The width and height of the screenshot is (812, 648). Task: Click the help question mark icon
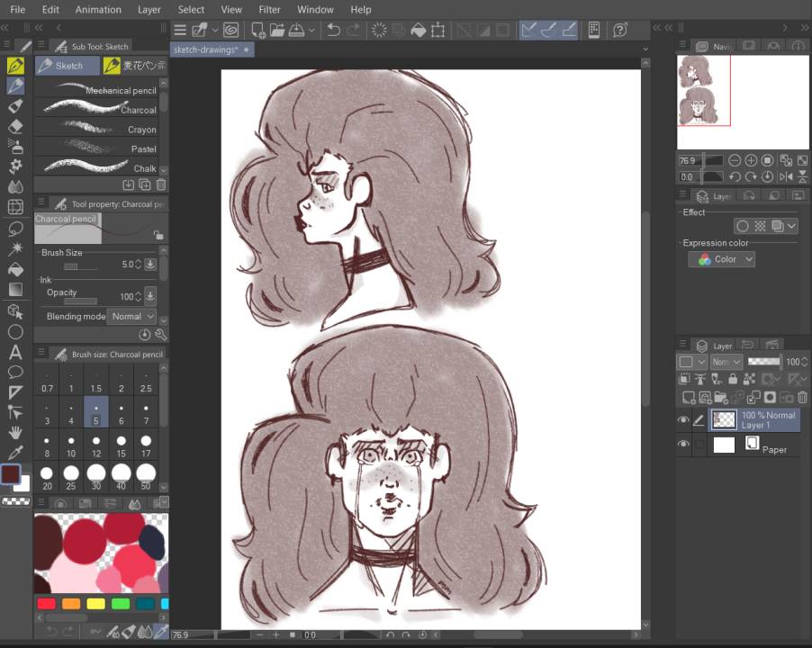pyautogui.click(x=620, y=30)
